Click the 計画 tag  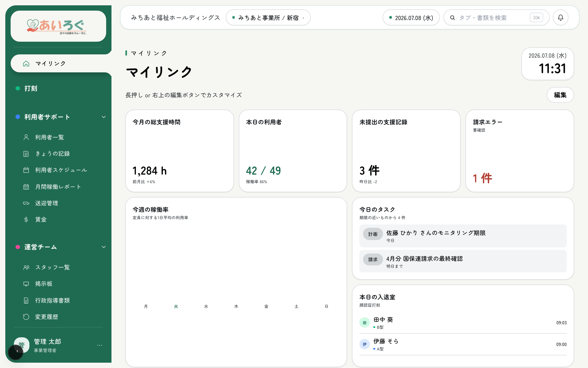tap(373, 234)
